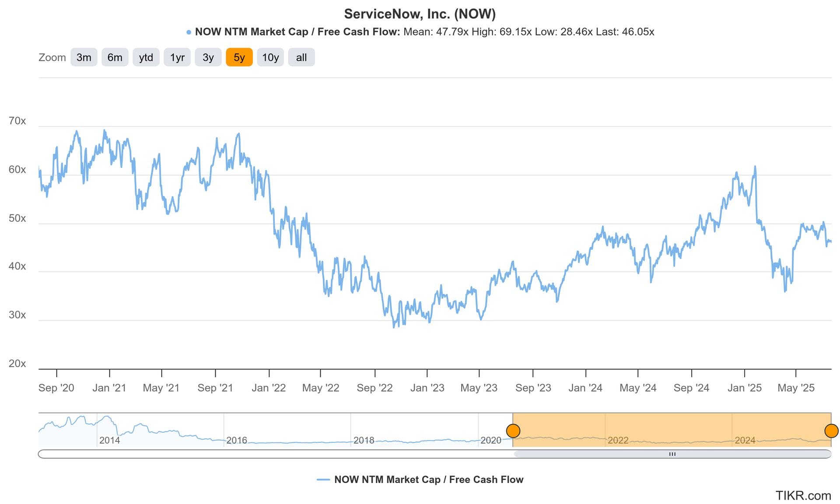Choose the 1yr zoom button
The height and width of the screenshot is (504, 840).
pos(177,57)
